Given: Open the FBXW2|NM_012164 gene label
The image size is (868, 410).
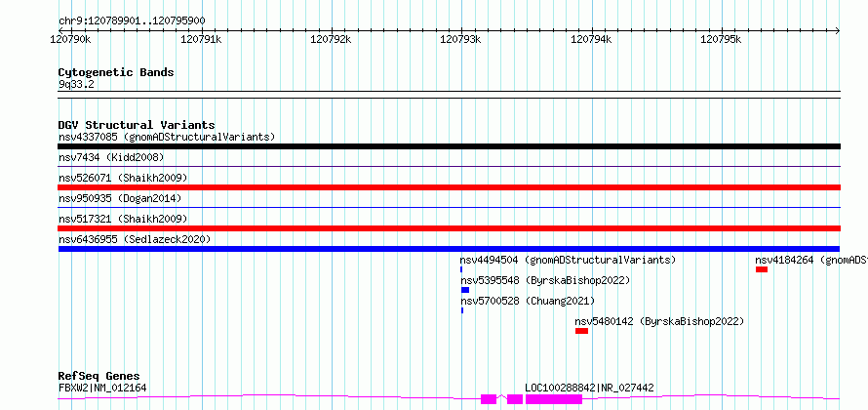Looking at the screenshot, I should (x=102, y=388).
